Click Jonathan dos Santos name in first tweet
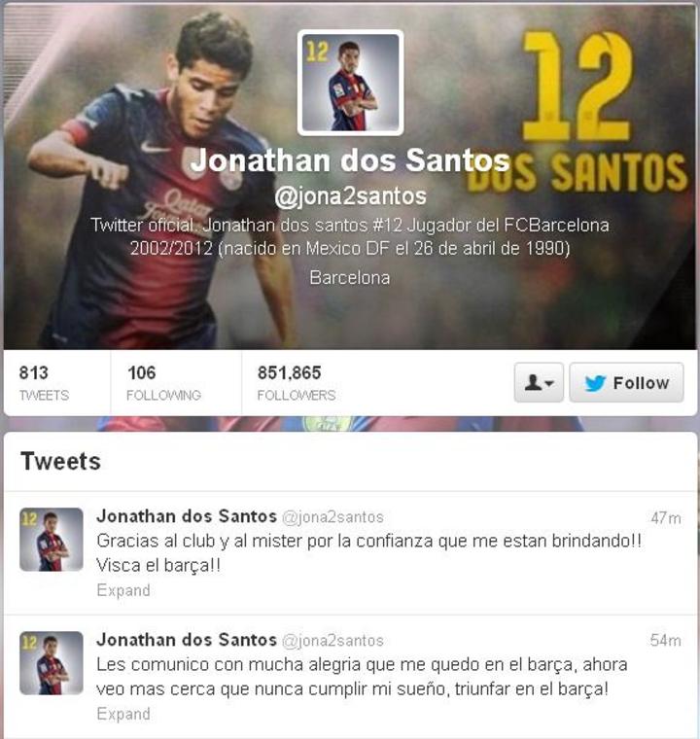This screenshot has width=700, height=739. tap(187, 516)
